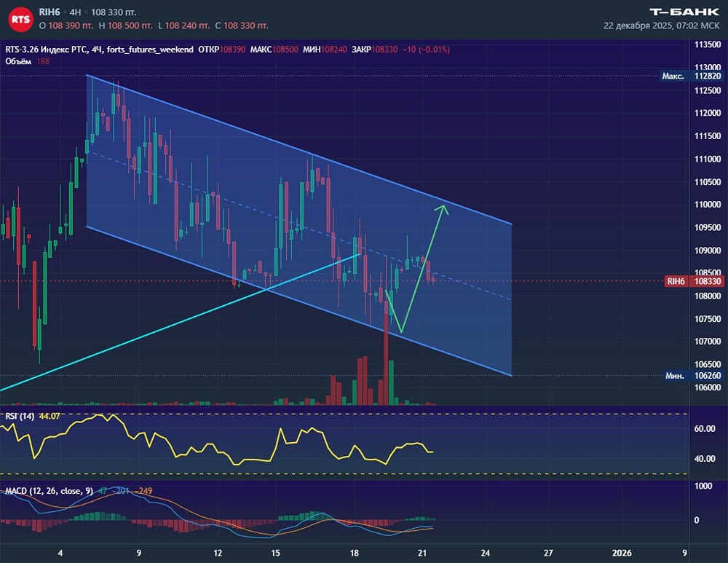Click the 110000 price axis label

point(708,205)
